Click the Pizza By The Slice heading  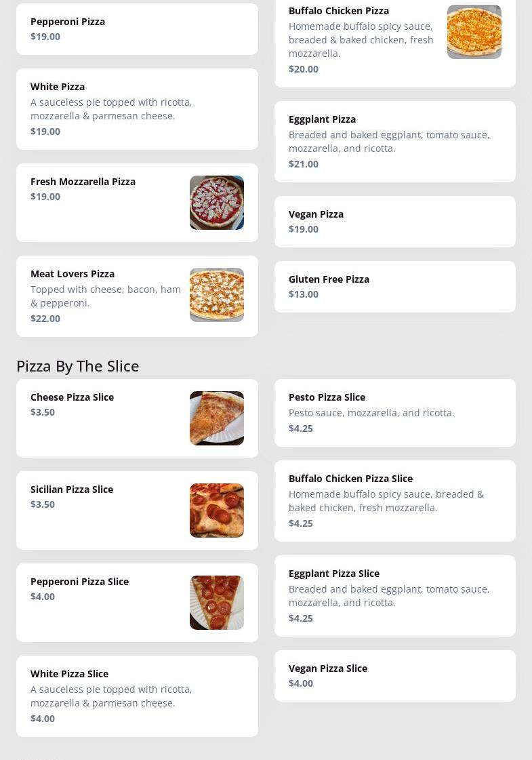tap(78, 366)
